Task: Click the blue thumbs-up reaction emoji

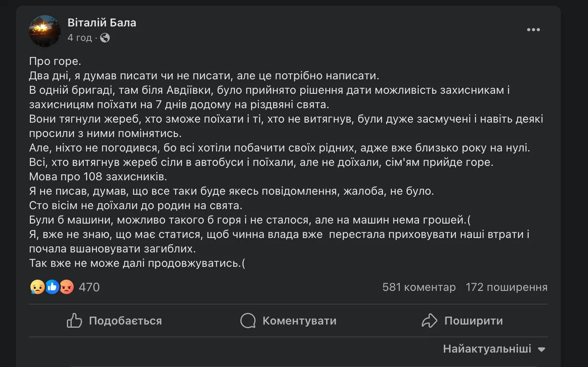Action: (x=52, y=287)
